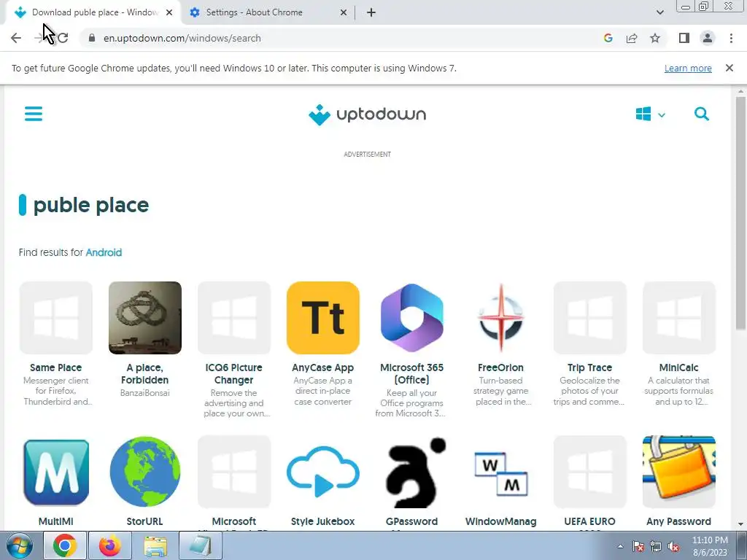Open the Any Password padlock icon

click(679, 472)
